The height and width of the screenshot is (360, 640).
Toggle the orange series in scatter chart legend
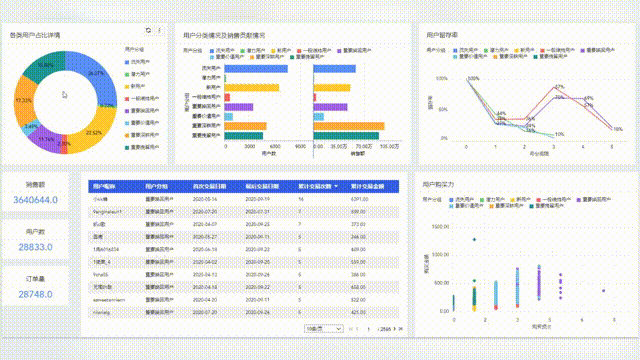491,206
